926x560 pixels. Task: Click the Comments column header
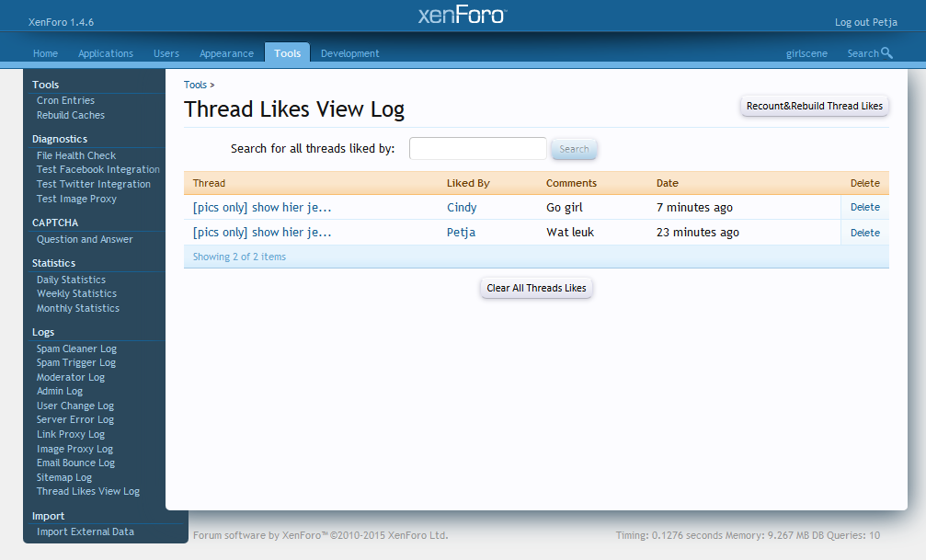point(571,183)
